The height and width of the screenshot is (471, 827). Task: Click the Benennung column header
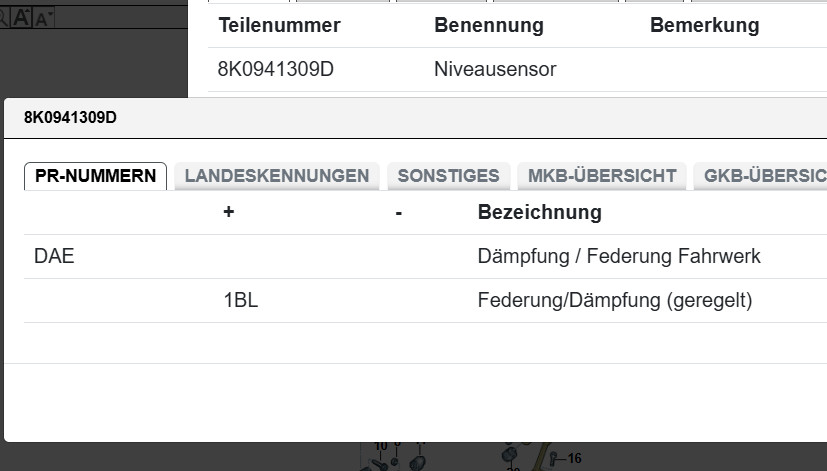coord(488,25)
